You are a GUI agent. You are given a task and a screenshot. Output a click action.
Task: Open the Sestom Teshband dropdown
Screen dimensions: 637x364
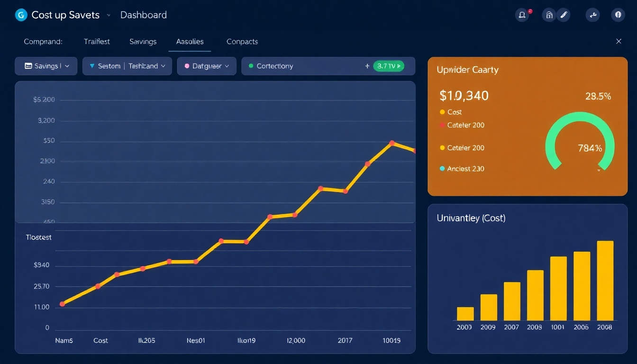pos(127,66)
